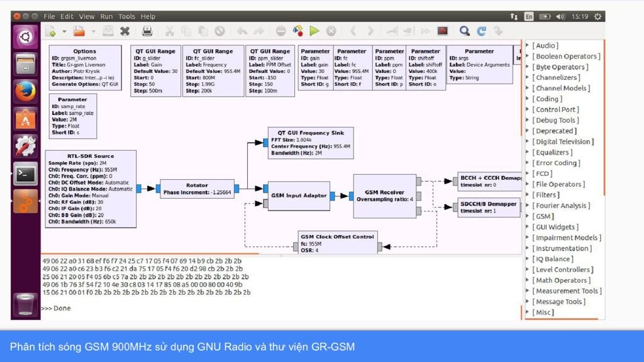Select the [Instrumentation] category
The height and width of the screenshot is (362, 644).
pos(562,248)
